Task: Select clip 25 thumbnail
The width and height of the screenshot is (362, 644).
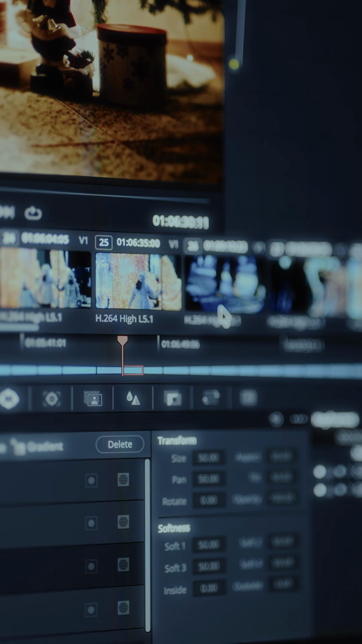Action: click(x=138, y=282)
